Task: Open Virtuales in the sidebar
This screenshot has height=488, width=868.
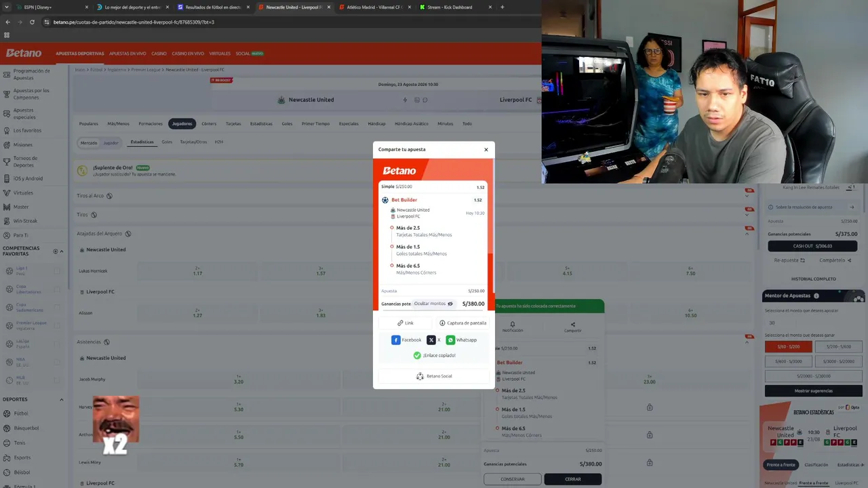Action: click(23, 192)
